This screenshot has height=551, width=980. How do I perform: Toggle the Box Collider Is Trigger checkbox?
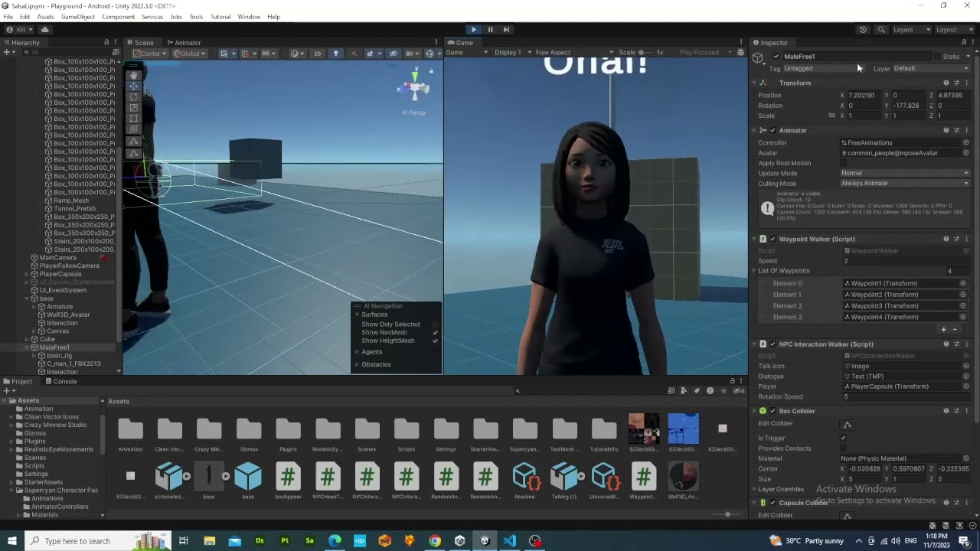(x=844, y=439)
